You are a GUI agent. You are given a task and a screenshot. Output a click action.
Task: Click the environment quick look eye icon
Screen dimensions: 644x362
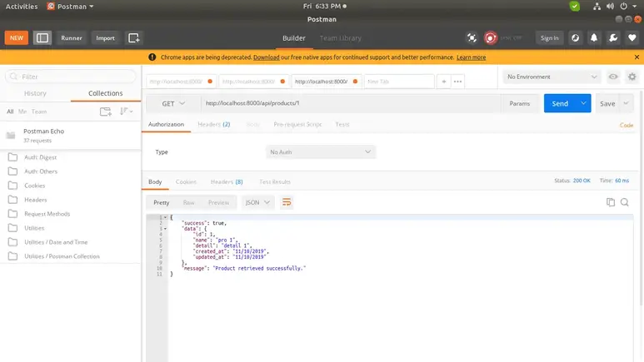tap(613, 77)
